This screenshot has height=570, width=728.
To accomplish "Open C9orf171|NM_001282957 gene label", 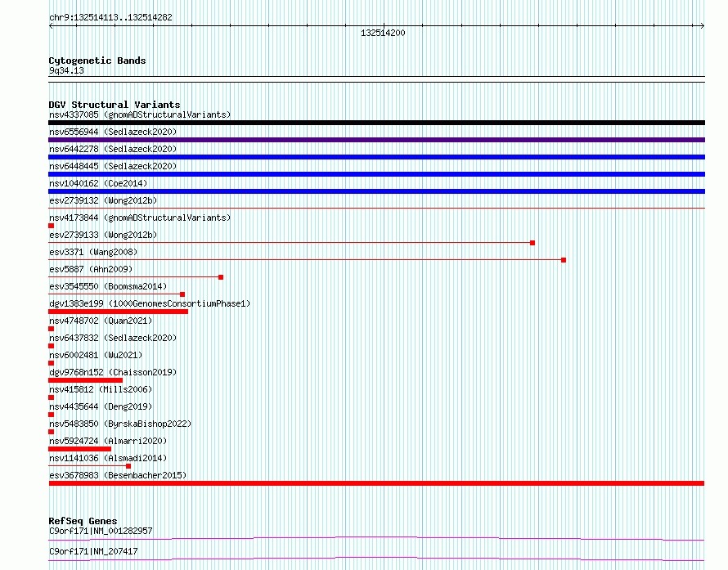I will pyautogui.click(x=101, y=531).
